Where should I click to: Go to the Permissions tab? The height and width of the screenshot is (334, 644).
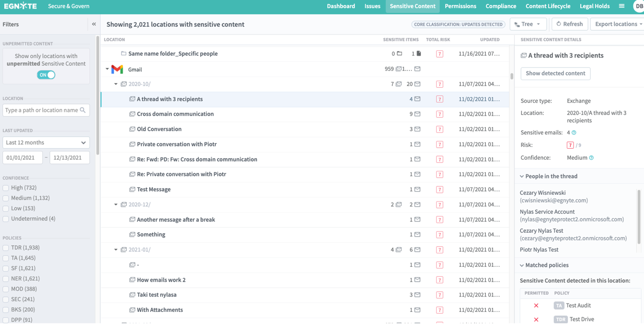tap(460, 6)
